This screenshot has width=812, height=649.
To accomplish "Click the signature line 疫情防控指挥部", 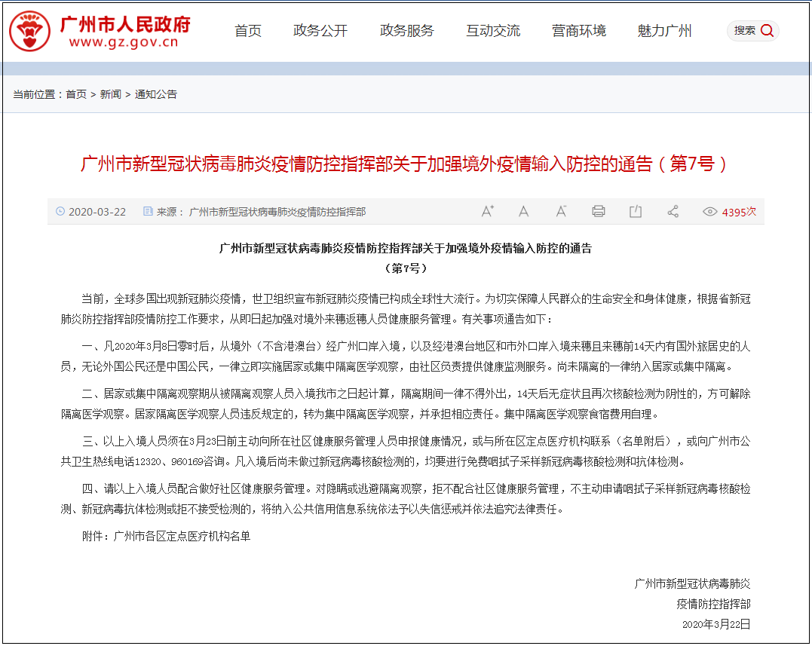I will pyautogui.click(x=713, y=604).
